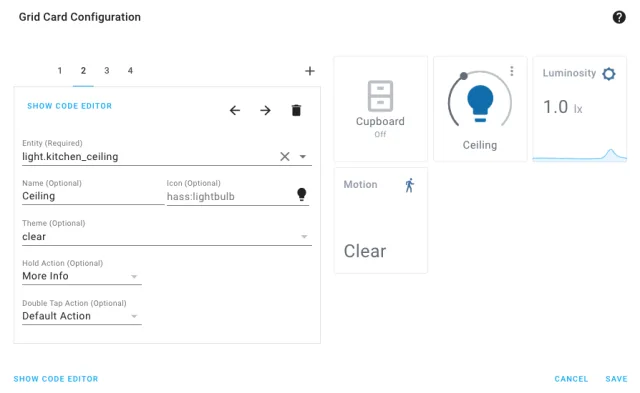Delete card using trash icon

pyautogui.click(x=296, y=110)
